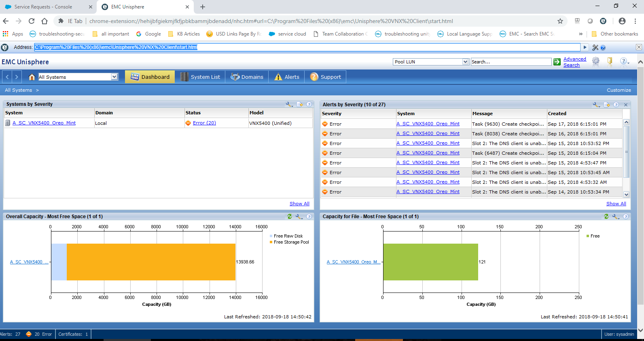
Task: Click help icon in Systems by Severity panel
Action: coord(309,104)
